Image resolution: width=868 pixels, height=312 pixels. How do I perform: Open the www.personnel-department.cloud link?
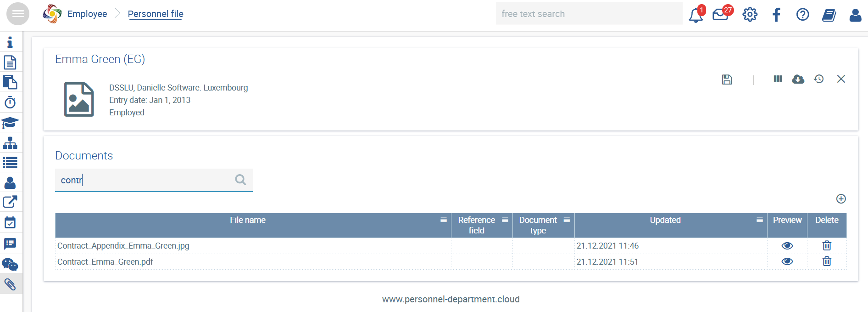451,299
